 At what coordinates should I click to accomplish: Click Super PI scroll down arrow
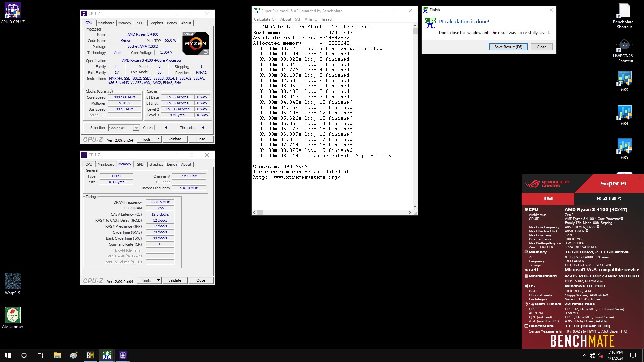click(x=415, y=207)
